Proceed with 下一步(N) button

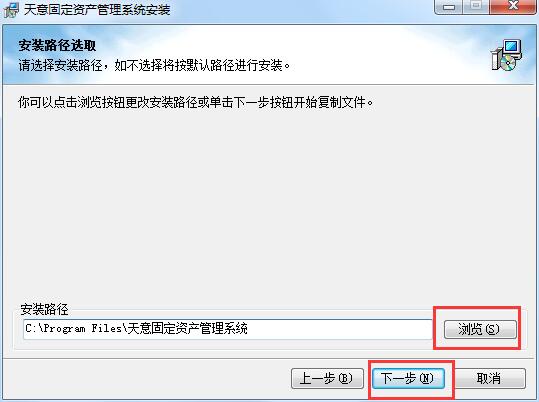coord(408,379)
